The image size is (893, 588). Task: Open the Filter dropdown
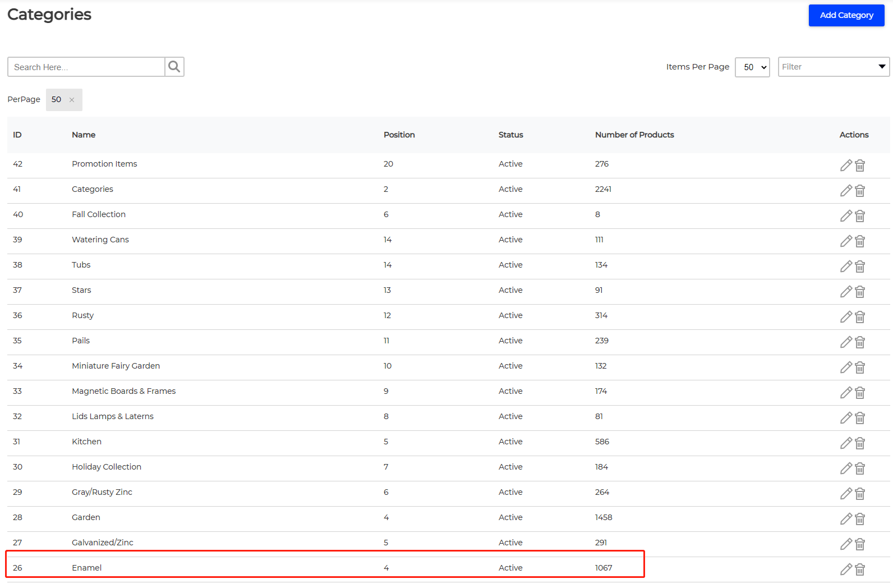pyautogui.click(x=834, y=67)
